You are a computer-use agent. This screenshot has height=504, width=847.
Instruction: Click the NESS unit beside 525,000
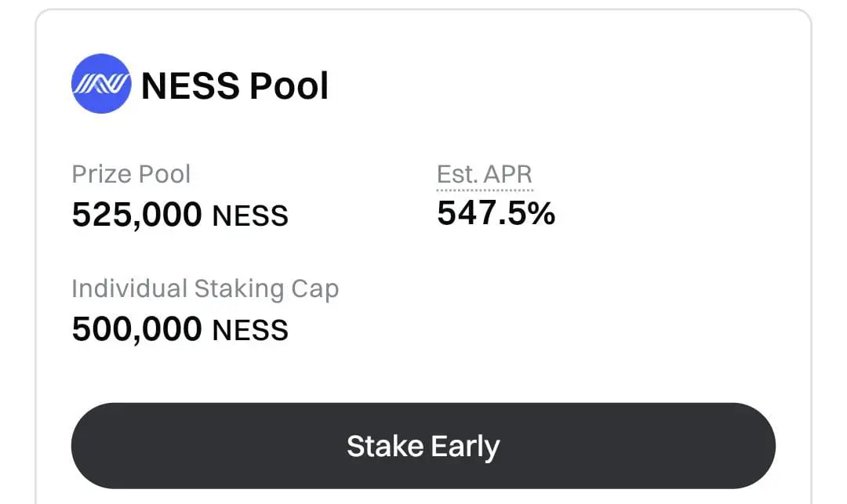[250, 216]
